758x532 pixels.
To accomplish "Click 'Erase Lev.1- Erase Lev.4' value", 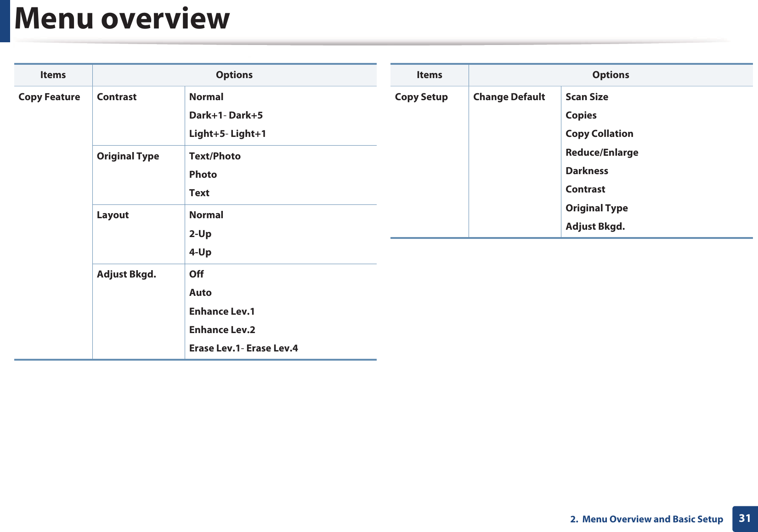I will coord(243,348).
